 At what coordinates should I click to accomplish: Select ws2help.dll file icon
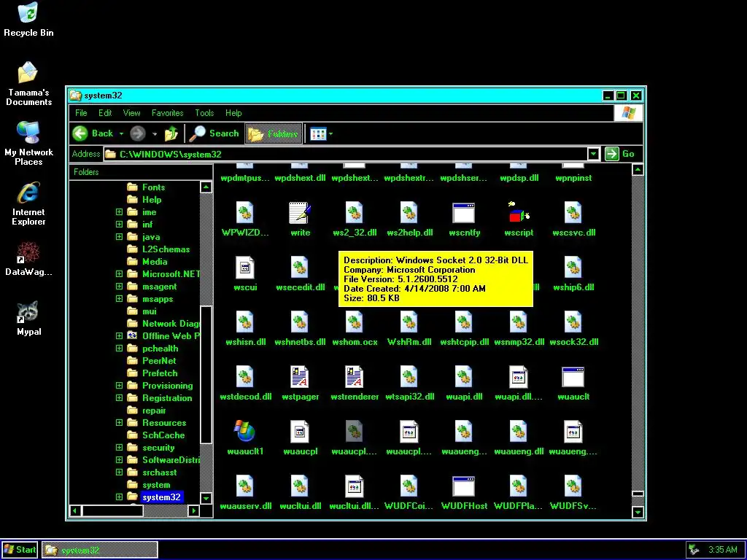(x=409, y=213)
